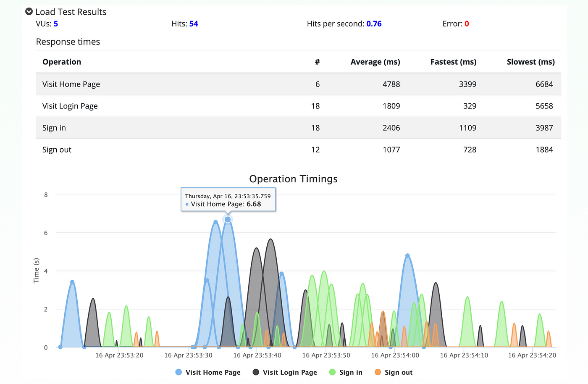
Task: Click the # column header
Action: (317, 62)
